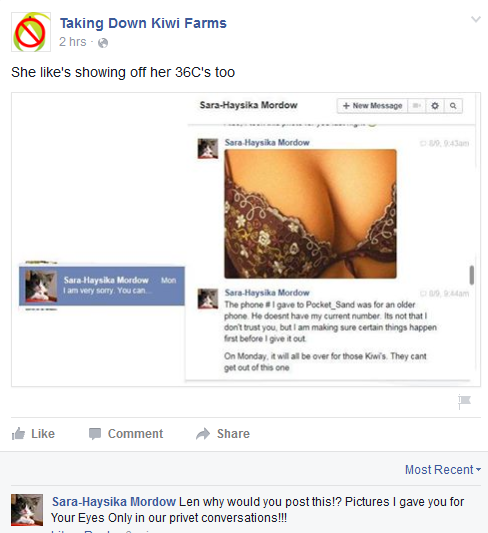Click the public globe privacy icon
This screenshot has height=533, width=488.
coord(103,43)
